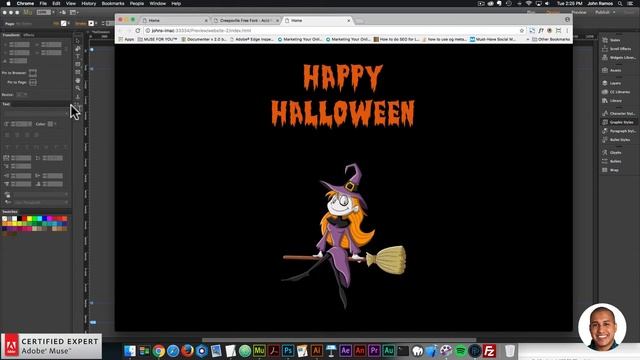Screen dimensions: 640x360
Task: Open the macOS Notification Center icon
Action: [631, 3]
